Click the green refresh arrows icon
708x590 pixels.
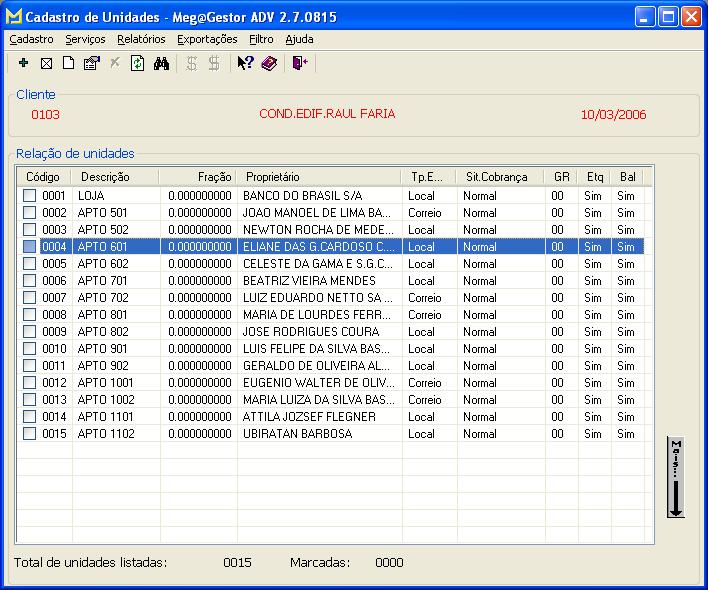(138, 63)
